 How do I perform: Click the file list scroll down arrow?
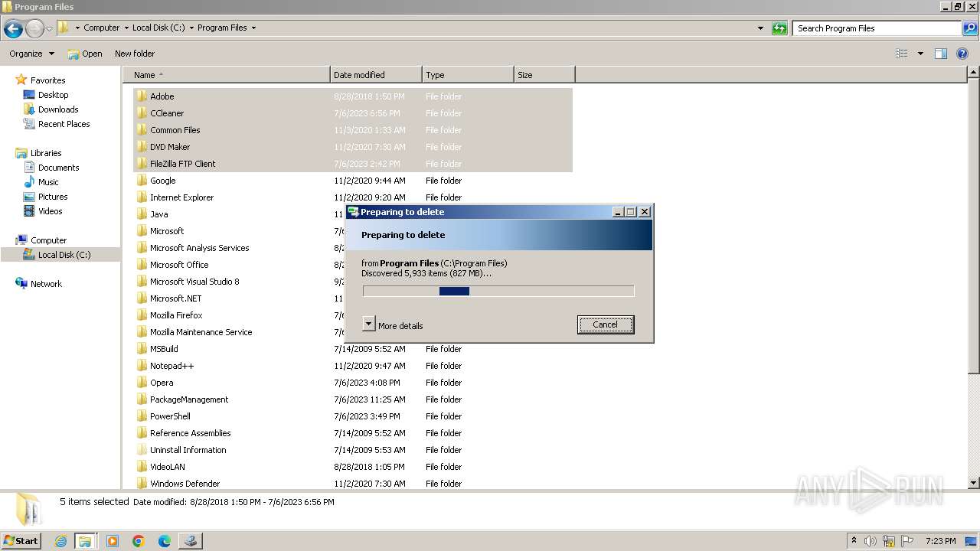pos(973,483)
